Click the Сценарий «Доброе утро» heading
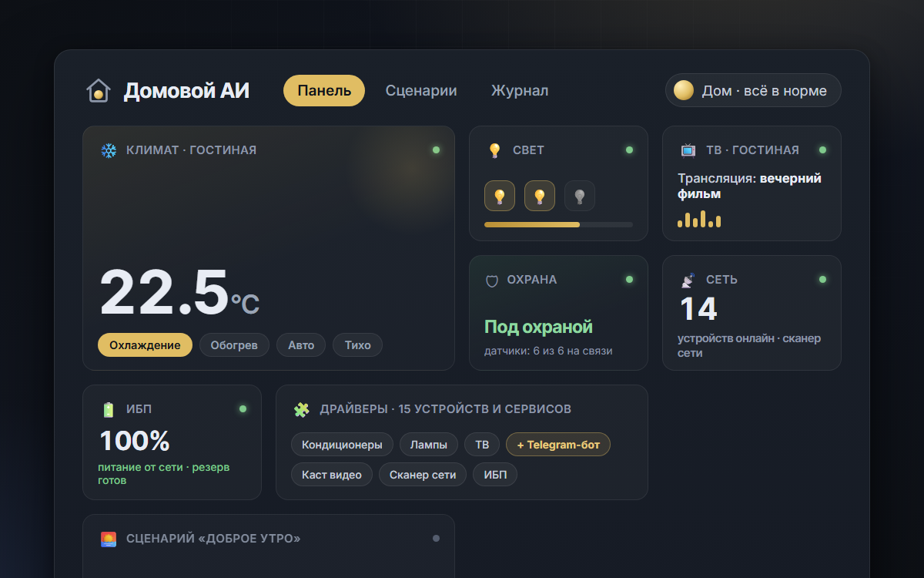This screenshot has width=924, height=578. (213, 539)
